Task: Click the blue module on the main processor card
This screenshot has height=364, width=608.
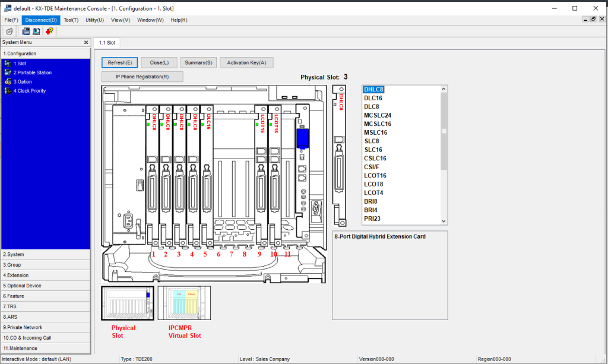Action: pos(302,138)
